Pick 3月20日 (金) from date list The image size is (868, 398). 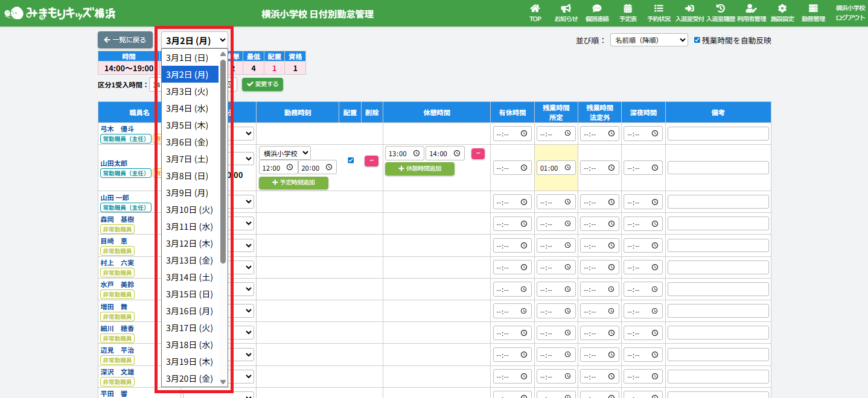coord(189,379)
